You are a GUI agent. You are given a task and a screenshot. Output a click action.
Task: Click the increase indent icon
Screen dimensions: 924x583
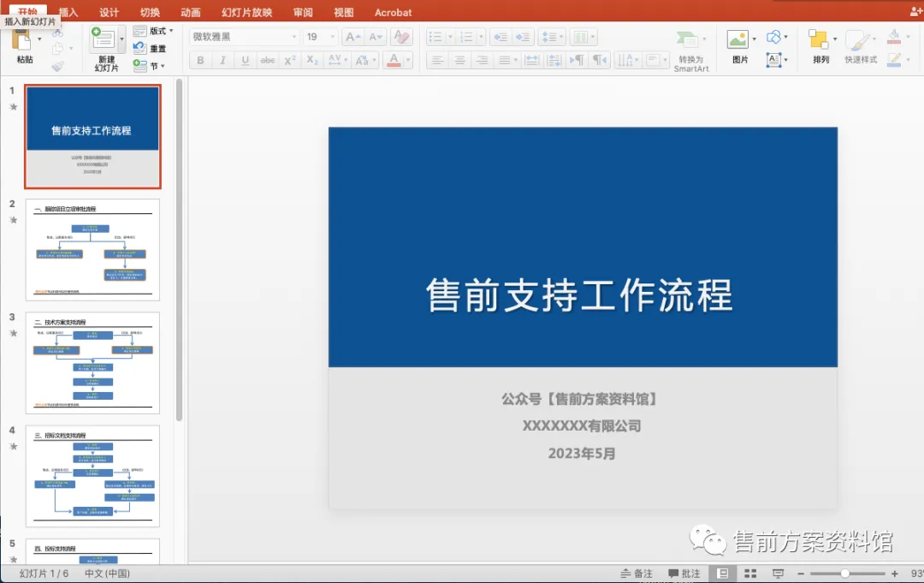click(523, 37)
